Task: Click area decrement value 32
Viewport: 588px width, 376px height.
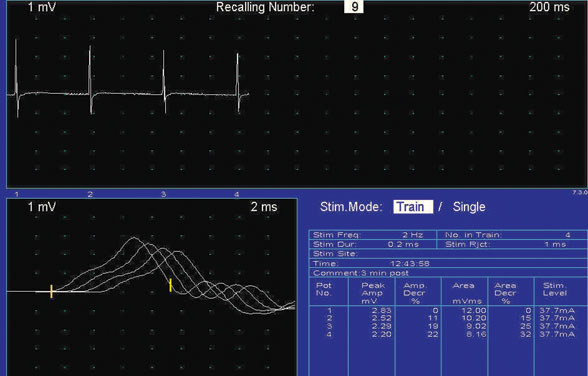Action: coord(526,334)
